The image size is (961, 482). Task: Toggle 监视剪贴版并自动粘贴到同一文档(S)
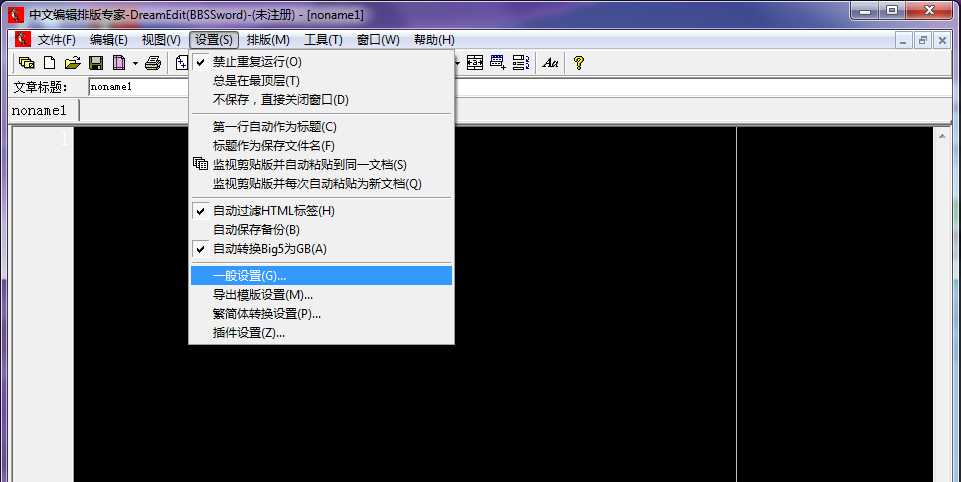pyautogui.click(x=321, y=165)
